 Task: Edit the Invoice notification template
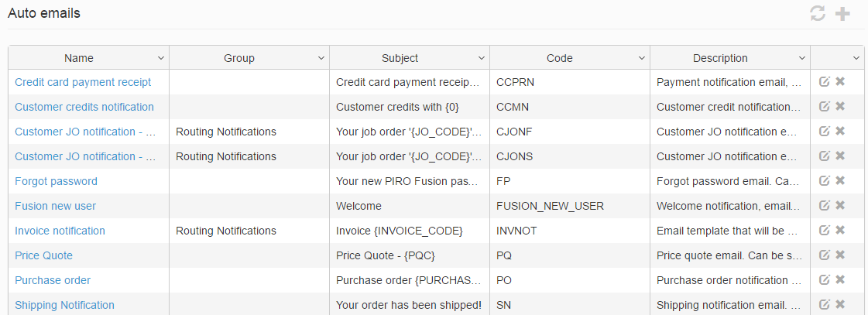pos(825,230)
